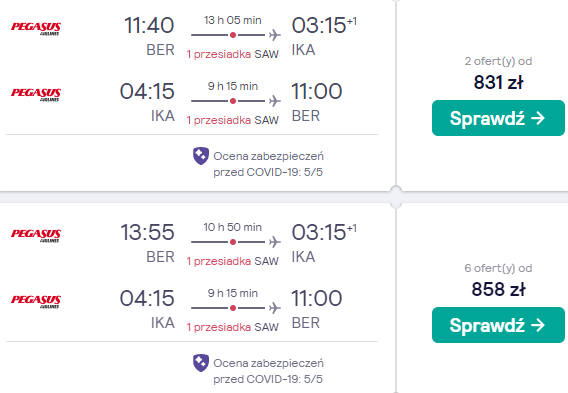
Task: Click Sprawdź button for 858 zł offer
Action: pyautogui.click(x=498, y=325)
